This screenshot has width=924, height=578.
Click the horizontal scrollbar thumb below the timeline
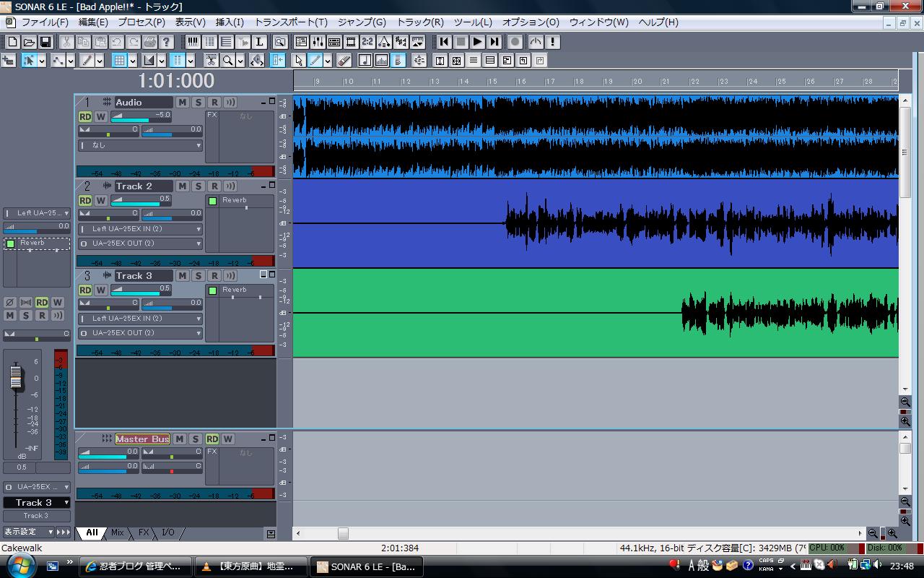point(343,533)
